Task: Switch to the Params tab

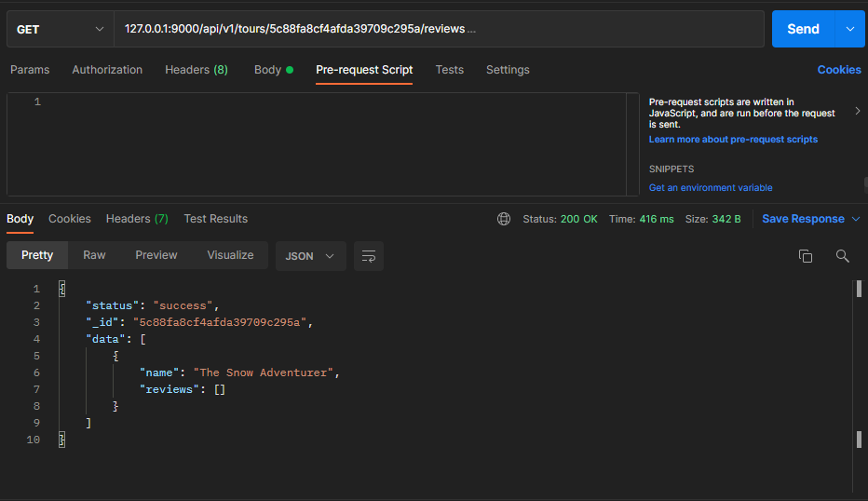Action: click(x=30, y=70)
